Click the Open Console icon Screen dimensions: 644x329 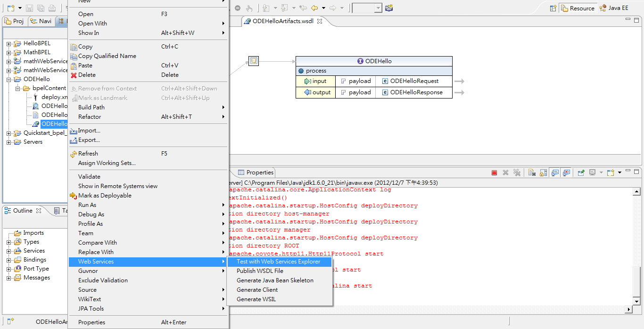click(611, 173)
